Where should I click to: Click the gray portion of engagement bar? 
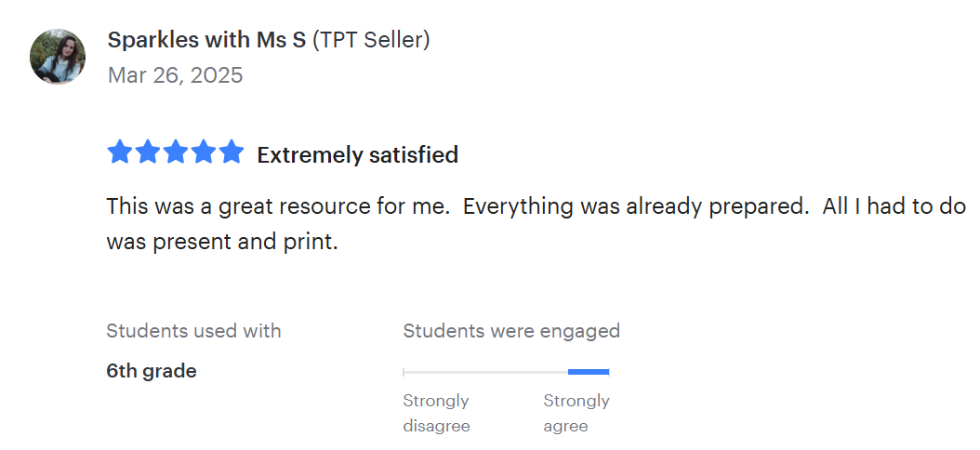click(x=483, y=372)
